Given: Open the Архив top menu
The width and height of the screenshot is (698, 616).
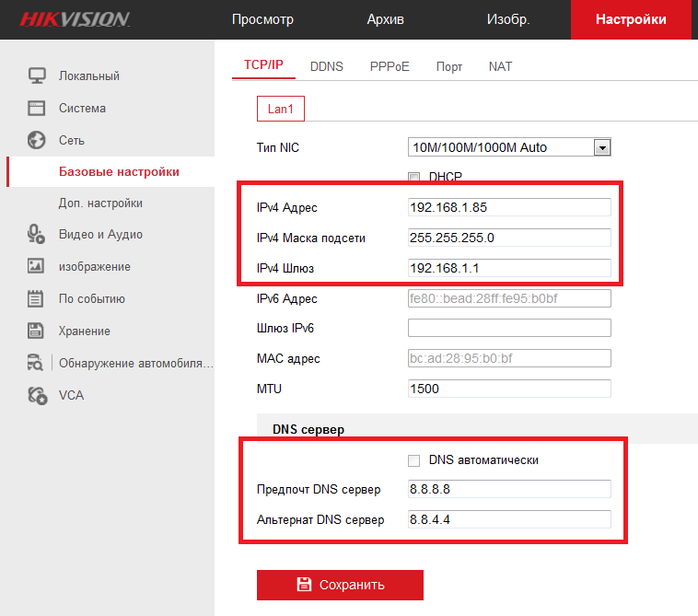Looking at the screenshot, I should [x=385, y=19].
